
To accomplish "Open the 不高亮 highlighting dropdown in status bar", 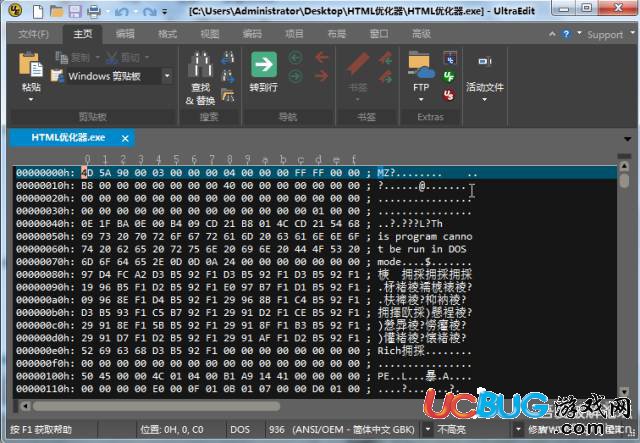I will [518, 429].
